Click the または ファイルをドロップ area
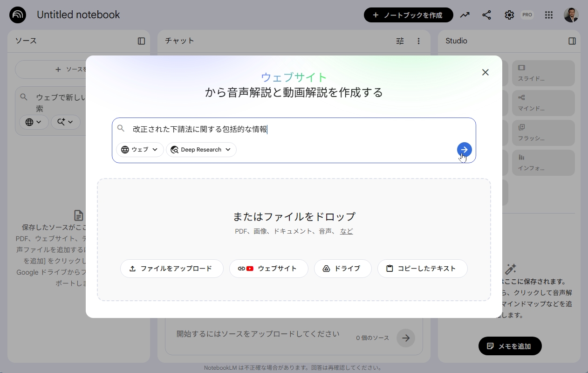588x373 pixels. 294,240
